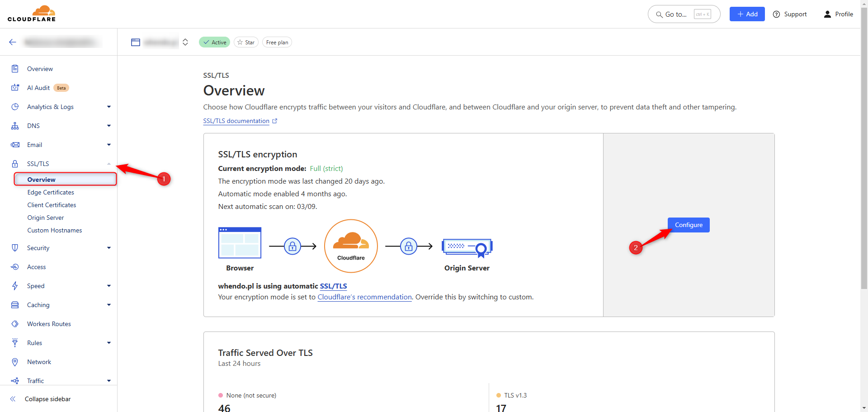Click the Overview clipboard icon in sidebar
This screenshot has width=868, height=412.
coord(15,69)
